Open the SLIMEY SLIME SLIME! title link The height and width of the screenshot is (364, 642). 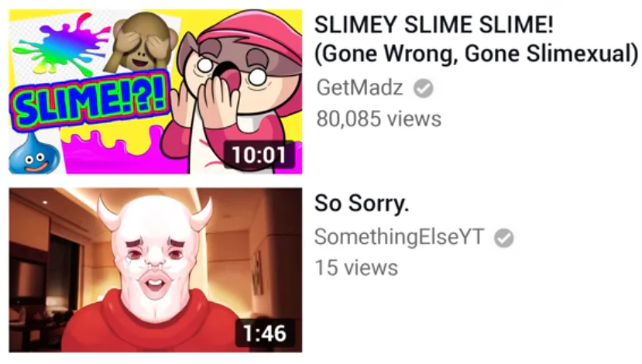434,25
